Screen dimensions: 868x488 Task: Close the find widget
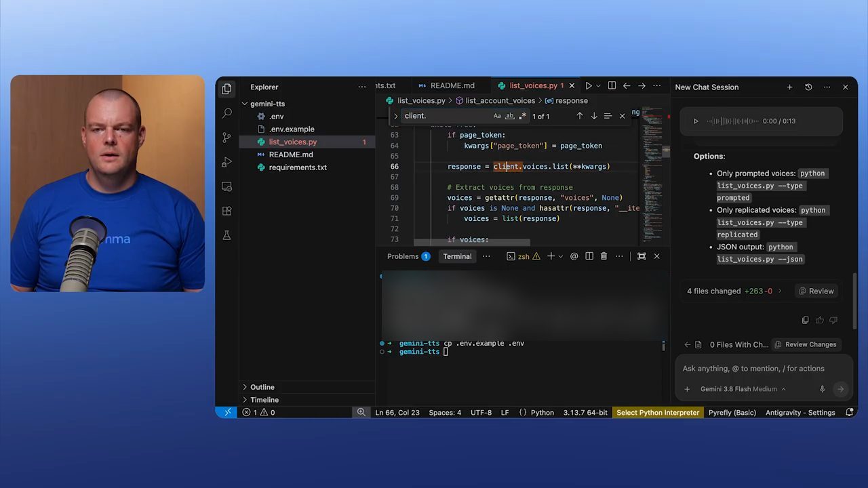point(622,116)
